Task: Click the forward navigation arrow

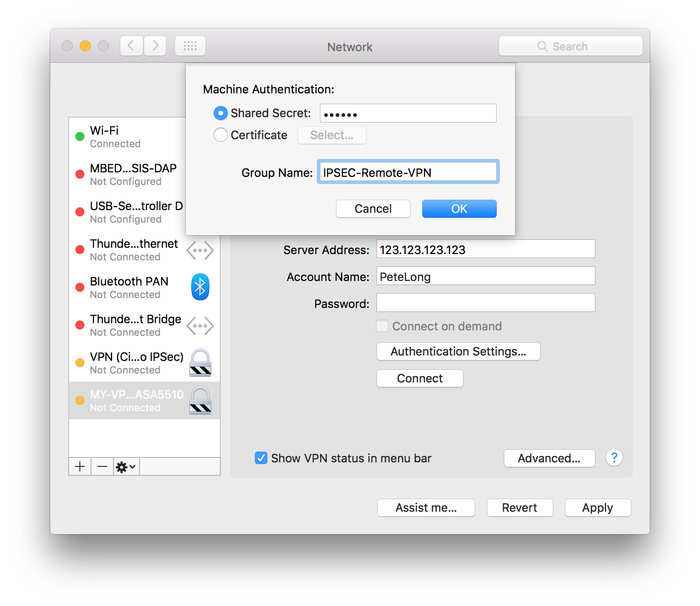Action: pyautogui.click(x=155, y=46)
